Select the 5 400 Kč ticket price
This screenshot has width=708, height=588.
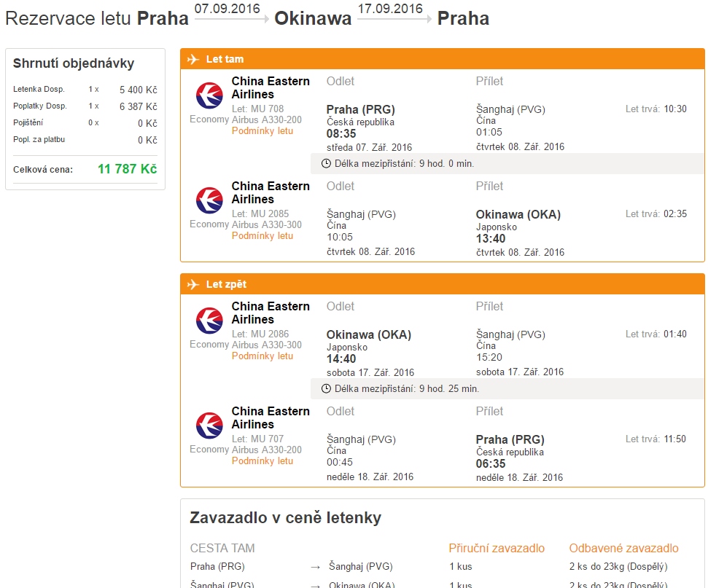pyautogui.click(x=138, y=90)
